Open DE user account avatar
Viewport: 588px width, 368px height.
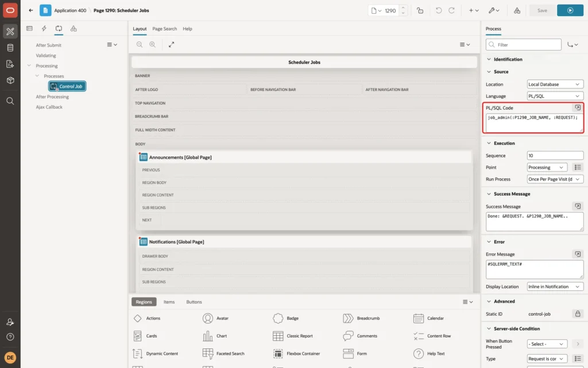(x=10, y=357)
